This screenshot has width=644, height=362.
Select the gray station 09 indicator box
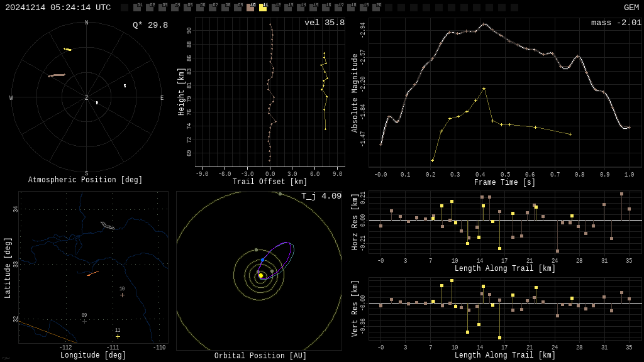click(238, 8)
